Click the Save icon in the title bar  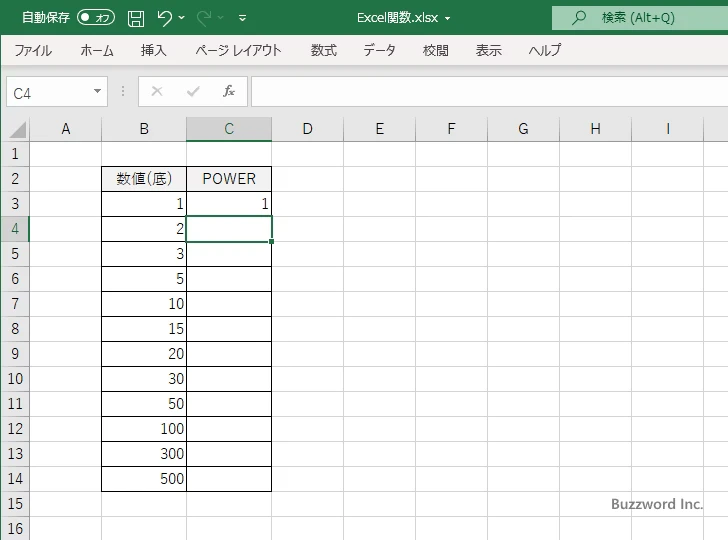[x=136, y=18]
